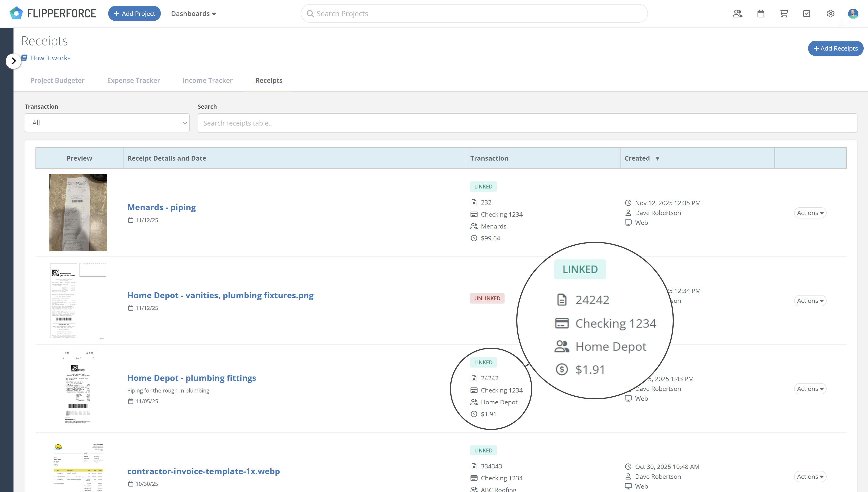Open the How it works link
This screenshot has width=868, height=492.
(x=50, y=58)
